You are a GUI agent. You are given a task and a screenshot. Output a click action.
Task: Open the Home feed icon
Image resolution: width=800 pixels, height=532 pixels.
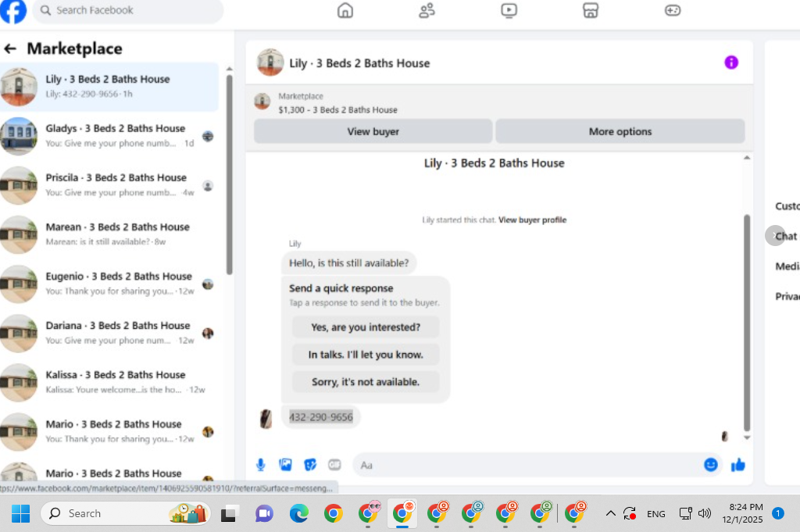(x=345, y=10)
